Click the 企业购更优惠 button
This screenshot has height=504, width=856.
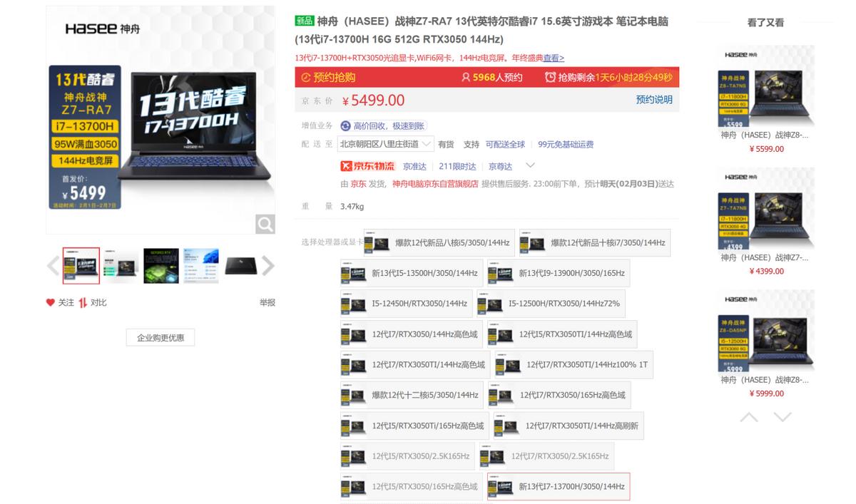[x=160, y=337]
